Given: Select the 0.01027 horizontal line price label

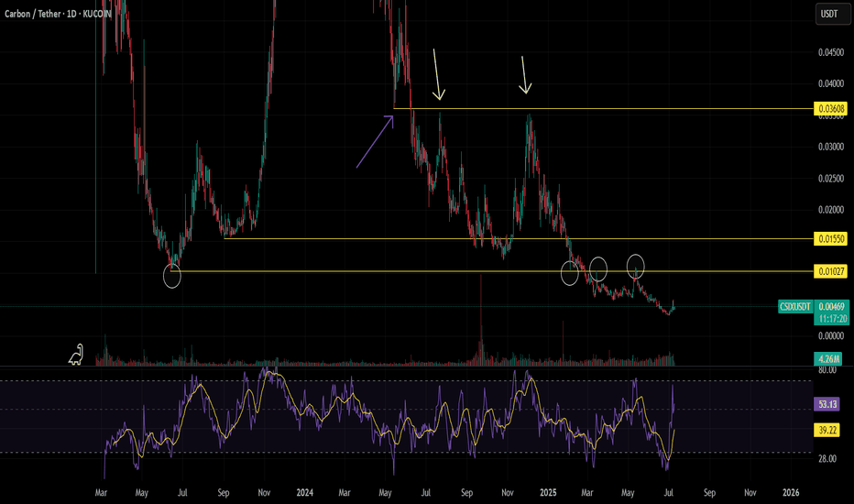Looking at the screenshot, I should 830,271.
